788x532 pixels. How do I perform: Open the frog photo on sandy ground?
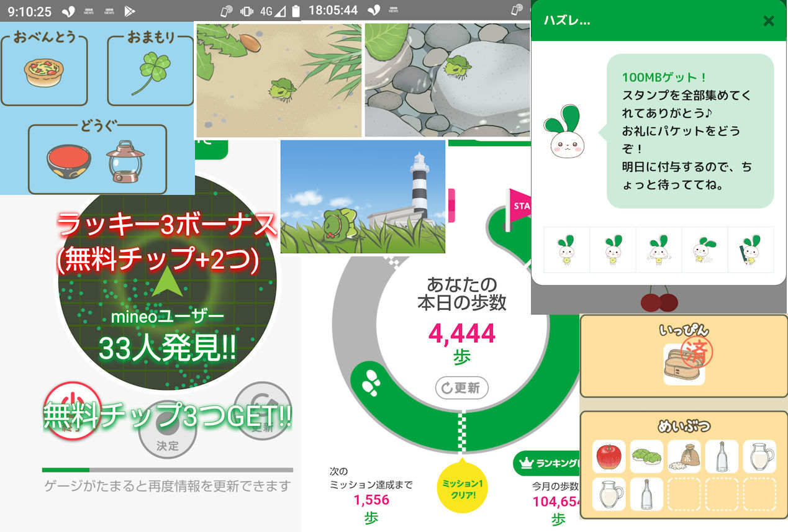click(279, 80)
